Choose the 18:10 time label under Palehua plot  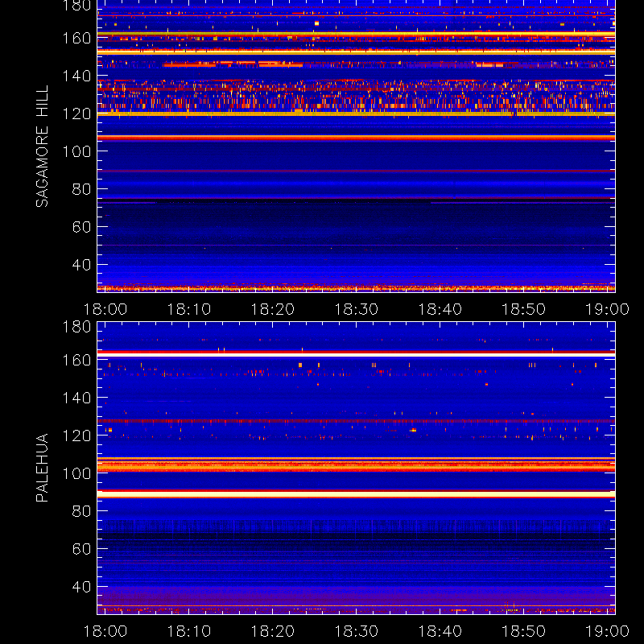point(189,631)
